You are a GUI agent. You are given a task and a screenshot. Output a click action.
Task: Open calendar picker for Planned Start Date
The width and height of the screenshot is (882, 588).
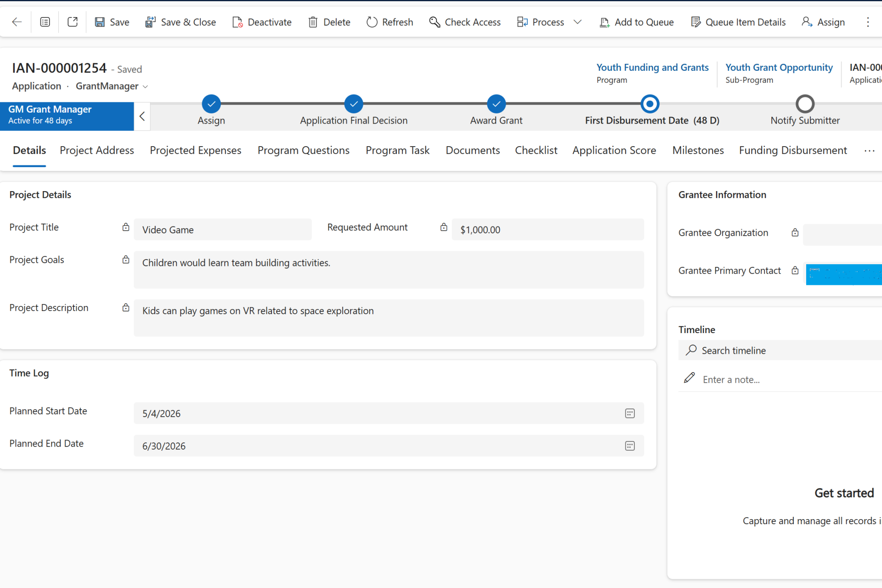pos(630,413)
